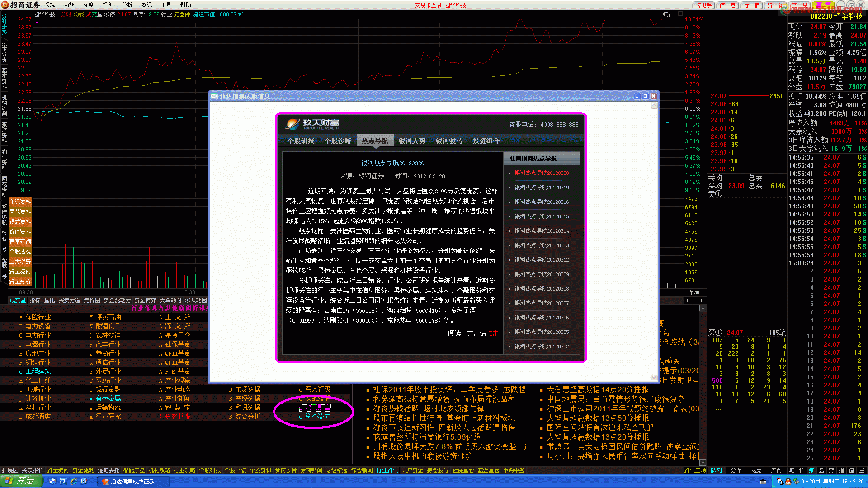Click the 流通市值 dropdown arrow in chart header
The width and height of the screenshot is (868, 488).
click(x=240, y=14)
